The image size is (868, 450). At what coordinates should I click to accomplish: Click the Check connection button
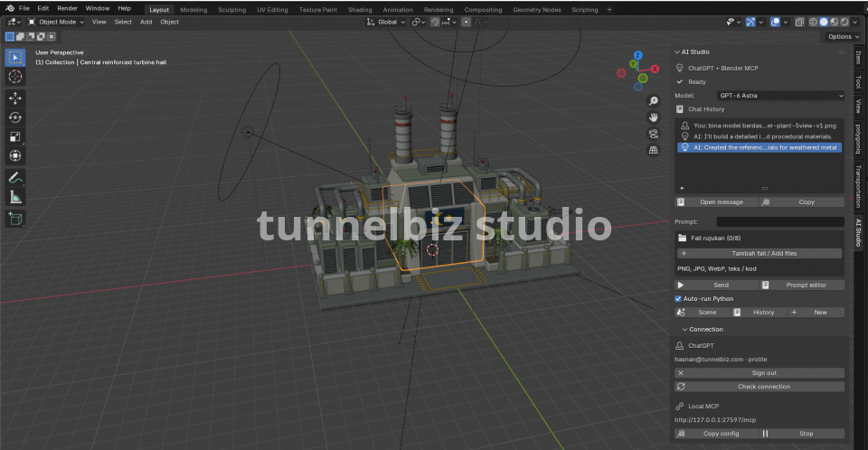tap(759, 387)
